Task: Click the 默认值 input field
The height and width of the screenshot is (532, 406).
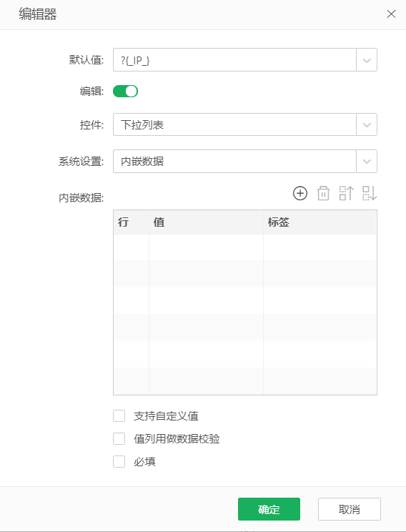Action: (x=234, y=60)
